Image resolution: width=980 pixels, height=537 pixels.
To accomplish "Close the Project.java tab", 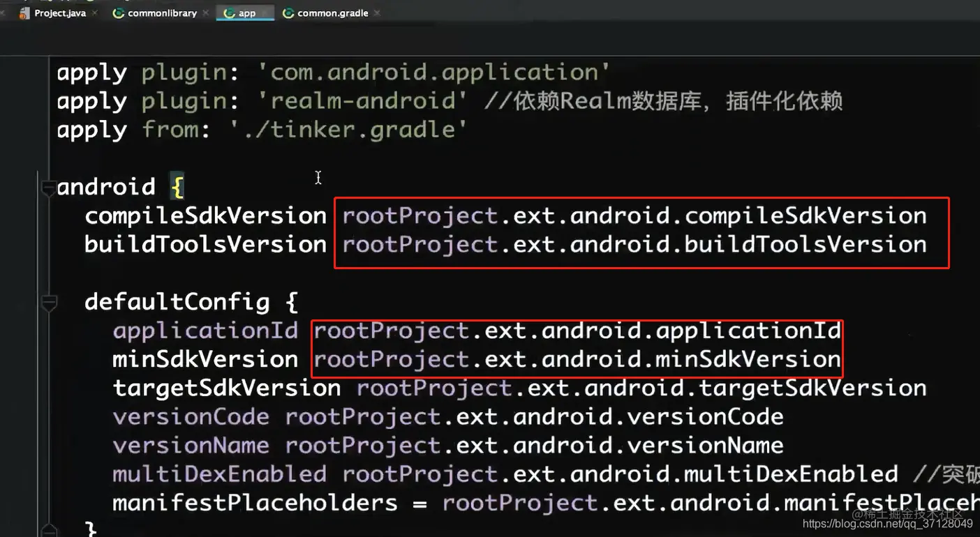I will point(95,13).
